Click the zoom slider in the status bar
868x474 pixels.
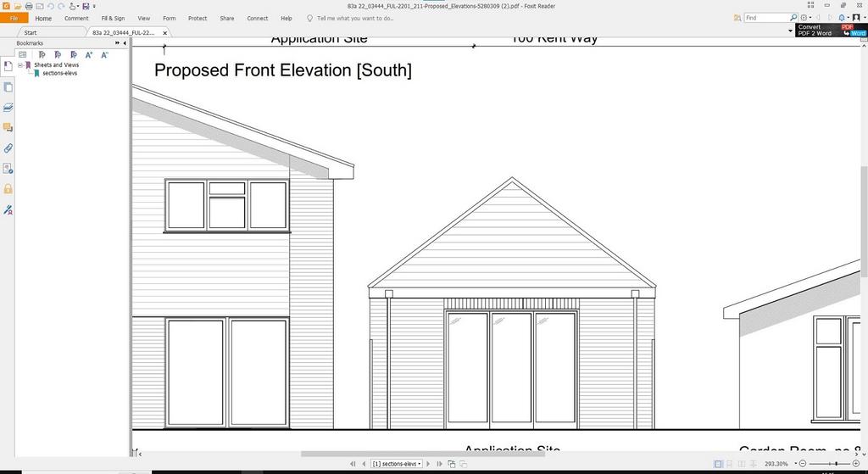point(829,464)
